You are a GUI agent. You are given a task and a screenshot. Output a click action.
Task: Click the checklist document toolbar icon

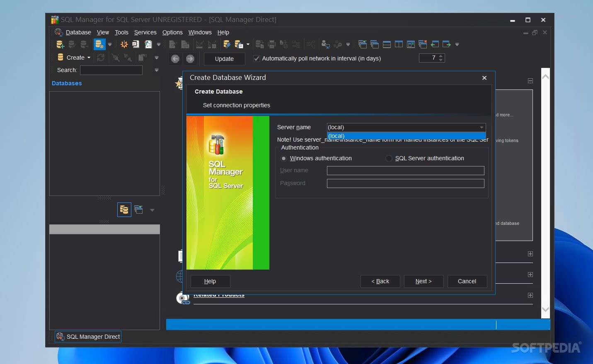point(136,44)
